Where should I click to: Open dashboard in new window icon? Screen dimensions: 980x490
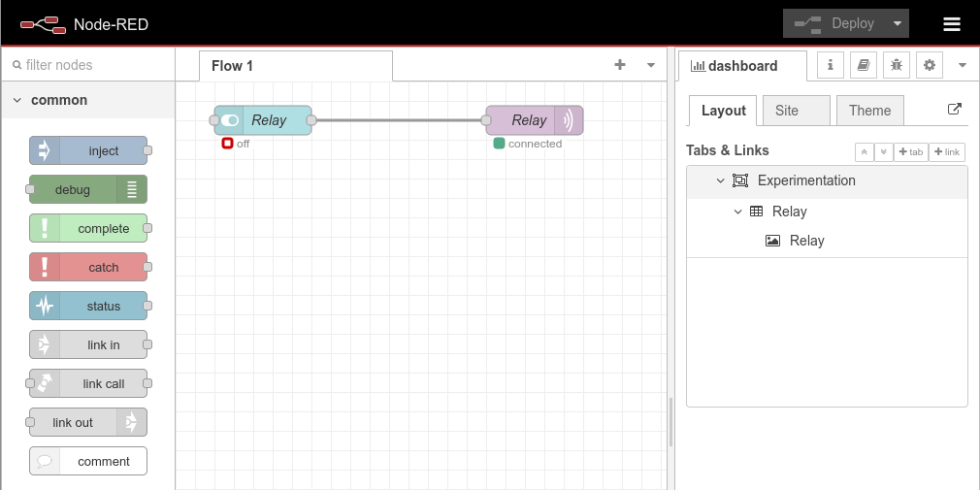(x=954, y=110)
